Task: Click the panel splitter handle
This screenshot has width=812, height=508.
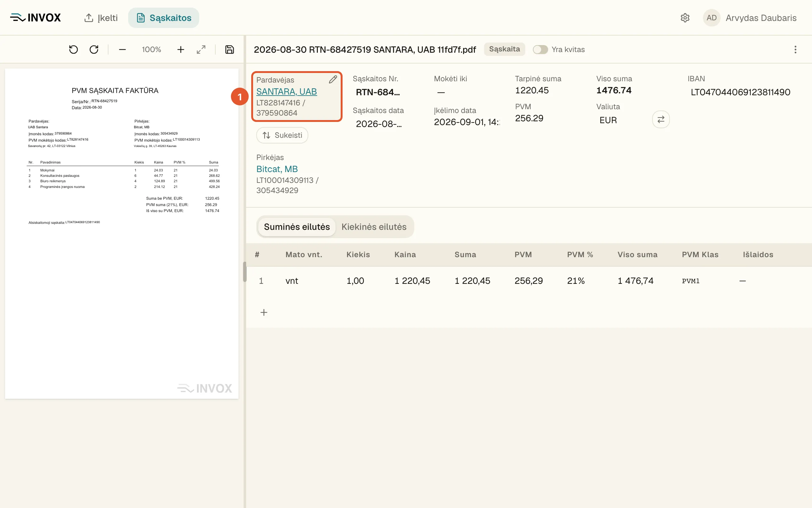Action: tap(245, 271)
